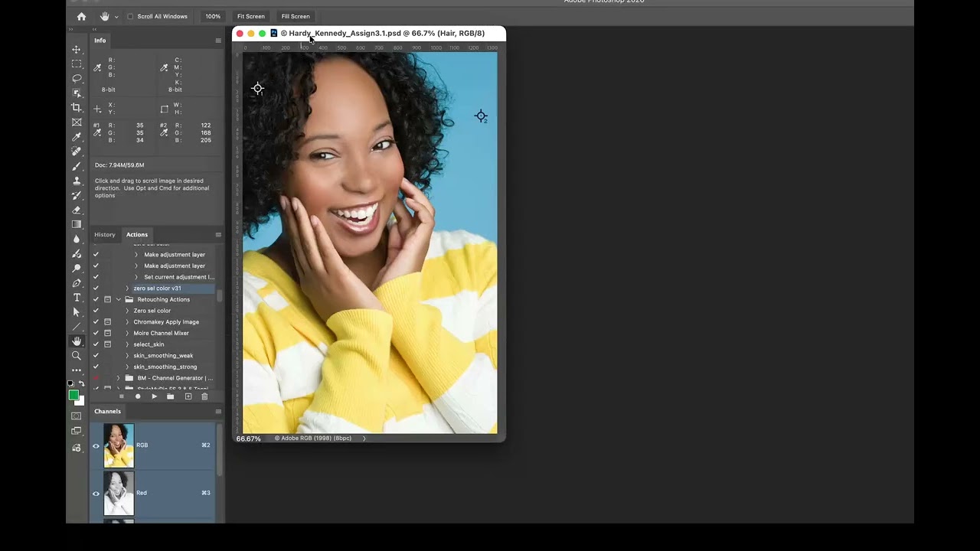
Task: Switch to the History tab
Action: click(x=105, y=235)
